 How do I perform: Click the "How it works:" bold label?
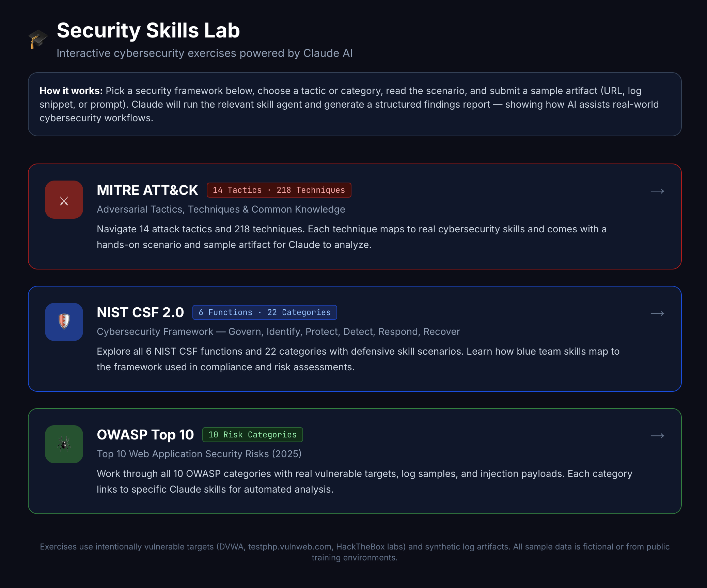coord(71,91)
